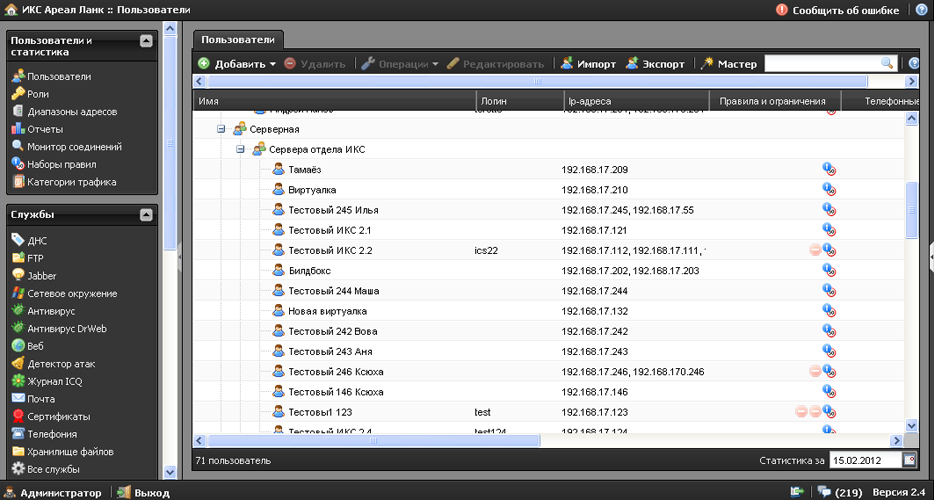The height and width of the screenshot is (500, 934).
Task: Click Выход to log out
Action: pos(144,493)
